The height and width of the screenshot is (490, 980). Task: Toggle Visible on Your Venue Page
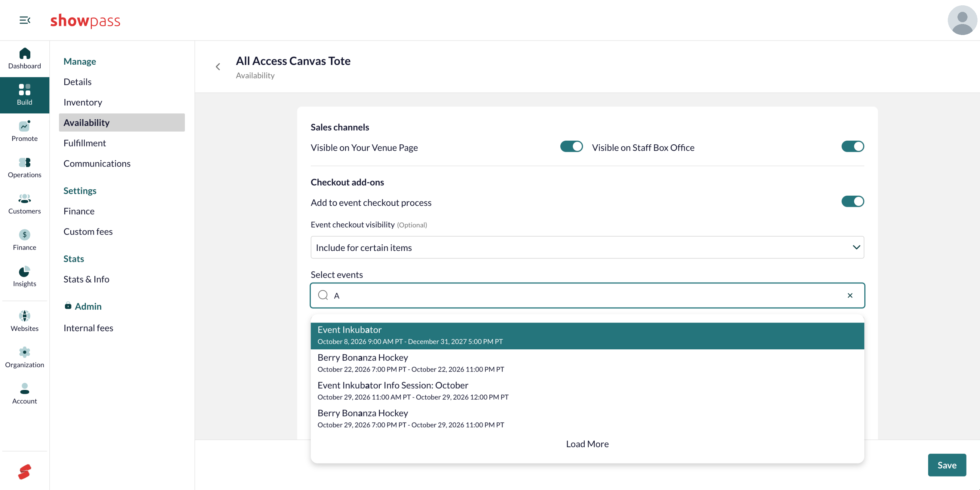coord(572,147)
